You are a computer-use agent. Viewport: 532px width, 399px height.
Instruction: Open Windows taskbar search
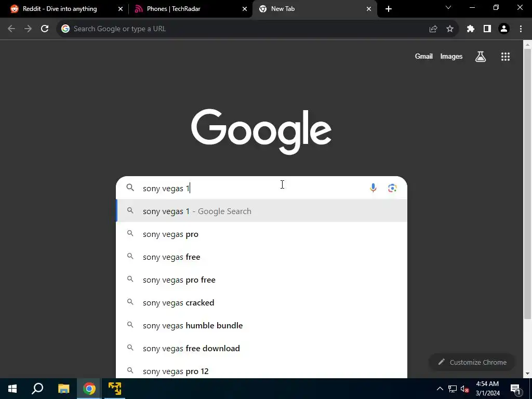pos(37,389)
